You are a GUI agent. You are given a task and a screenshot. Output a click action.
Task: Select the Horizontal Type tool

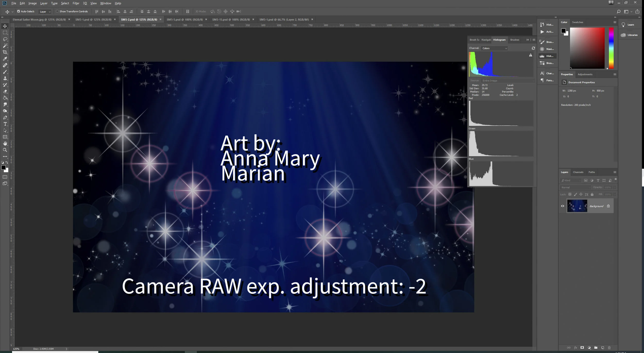[x=5, y=124]
